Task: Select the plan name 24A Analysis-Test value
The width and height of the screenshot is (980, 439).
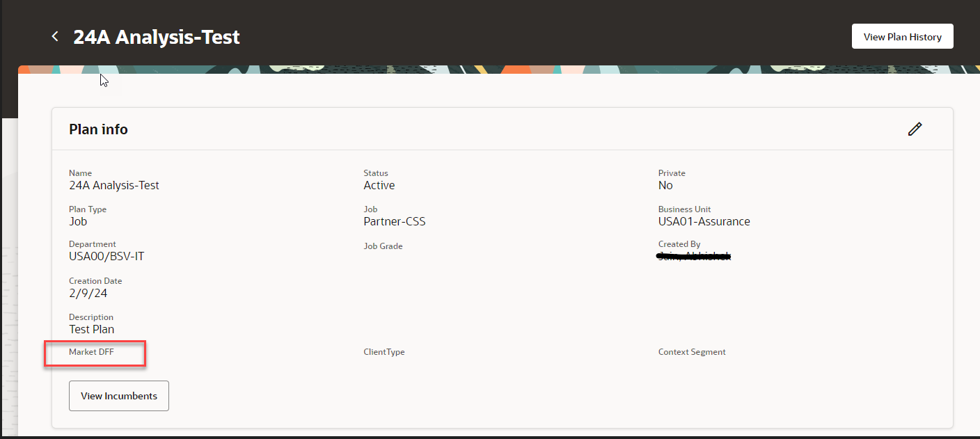Action: (x=113, y=185)
